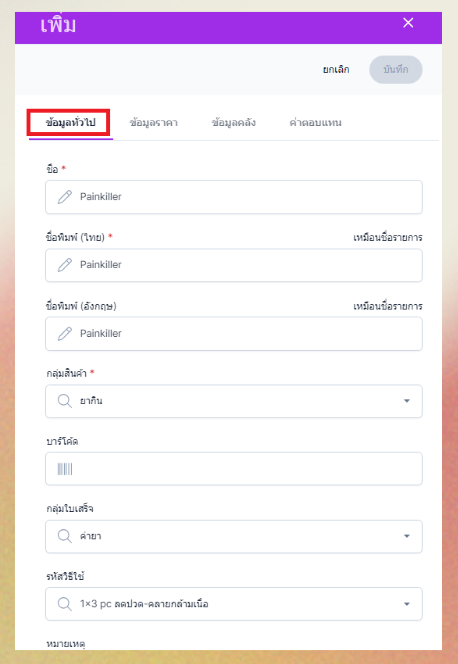Open the ค่าตอบแทน tab
458x664 pixels.
click(315, 123)
